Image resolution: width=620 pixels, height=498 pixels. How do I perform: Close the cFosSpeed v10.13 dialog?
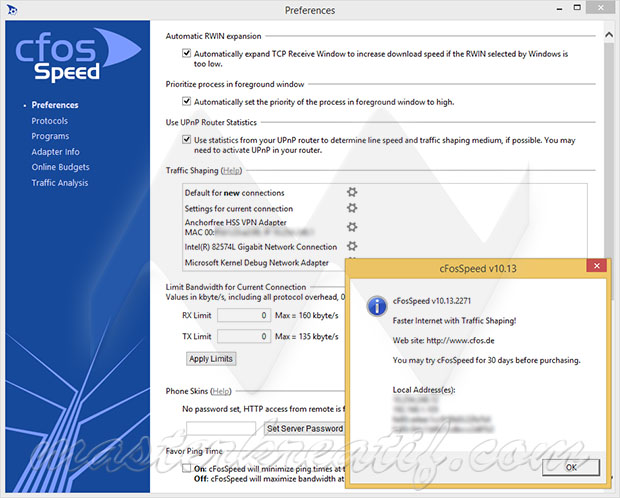[597, 266]
